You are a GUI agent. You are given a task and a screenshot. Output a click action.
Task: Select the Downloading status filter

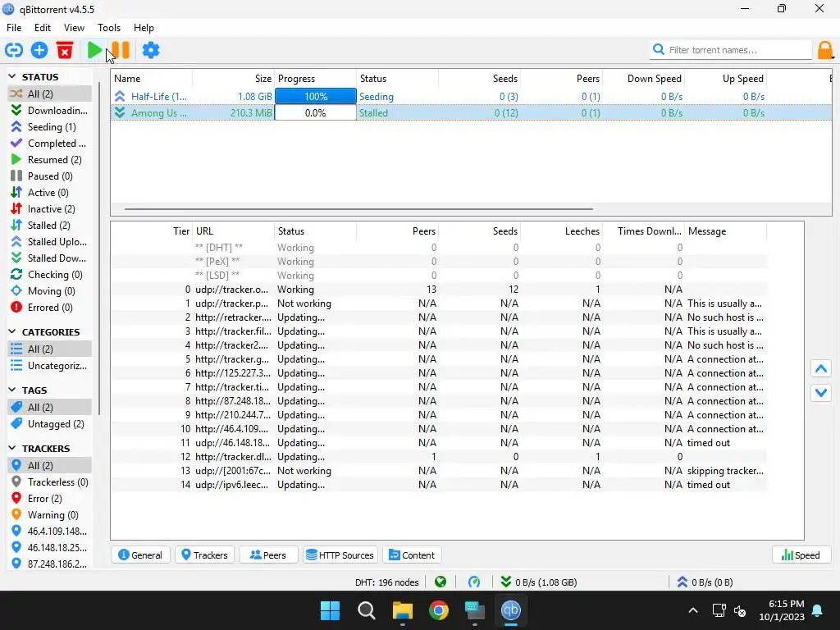(50, 111)
